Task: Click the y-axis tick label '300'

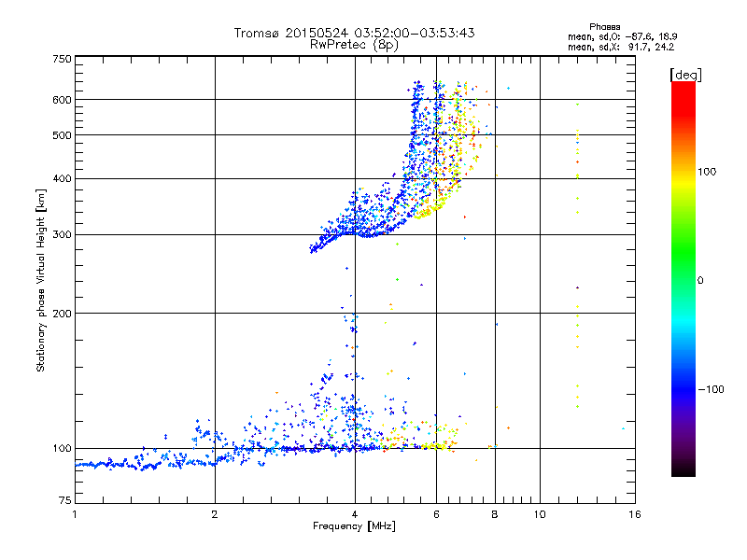Action: coord(62,235)
